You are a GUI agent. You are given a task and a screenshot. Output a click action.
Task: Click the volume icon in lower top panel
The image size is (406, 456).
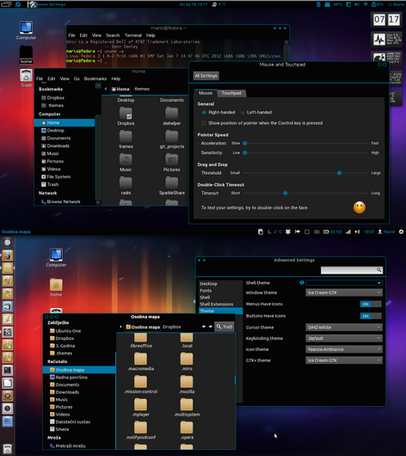coord(357,232)
